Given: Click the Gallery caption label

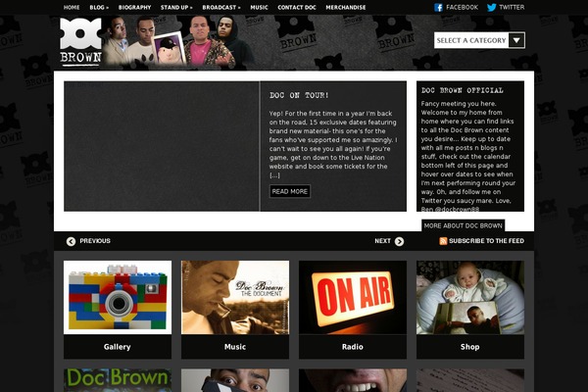Looking at the screenshot, I should (117, 347).
